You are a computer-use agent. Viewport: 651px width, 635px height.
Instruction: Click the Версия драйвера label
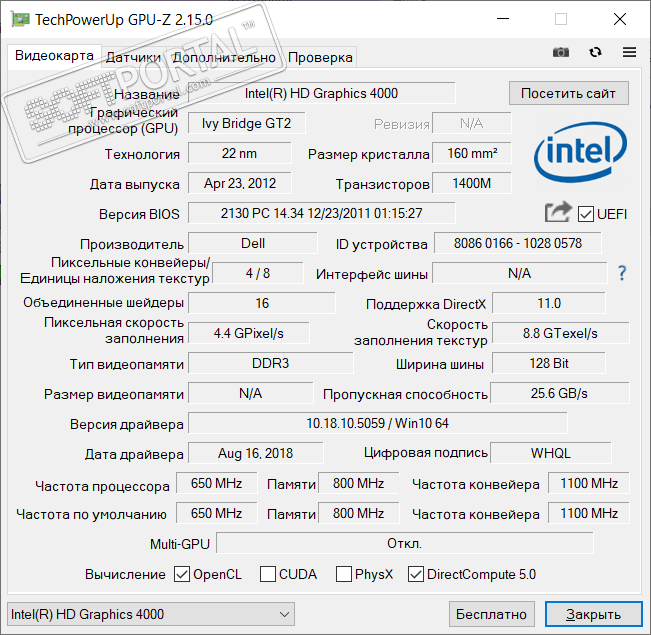pos(127,424)
